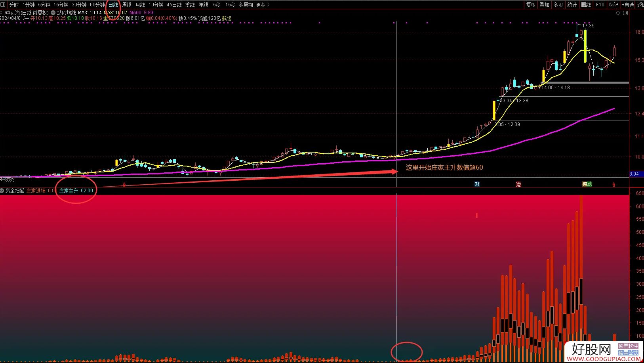Click the panel layout icon at toolbar start
Screen dimensions: 644x363
click(3, 5)
